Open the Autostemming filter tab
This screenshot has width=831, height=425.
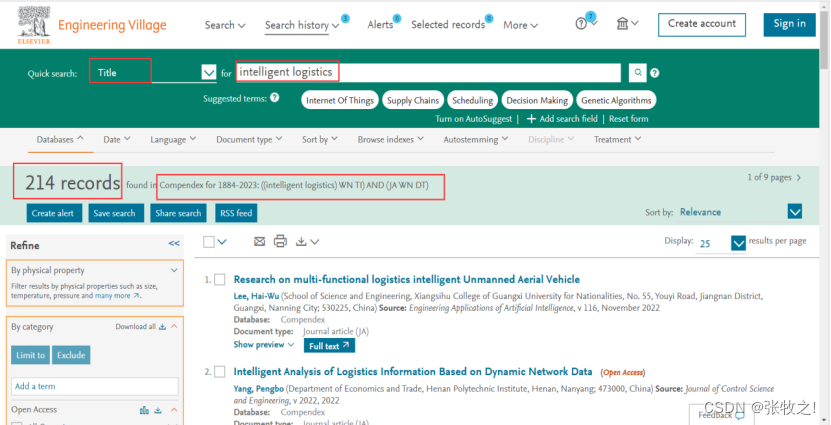[475, 139]
